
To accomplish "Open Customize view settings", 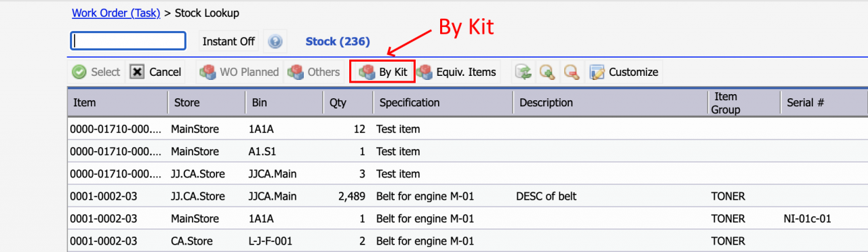I will point(624,72).
